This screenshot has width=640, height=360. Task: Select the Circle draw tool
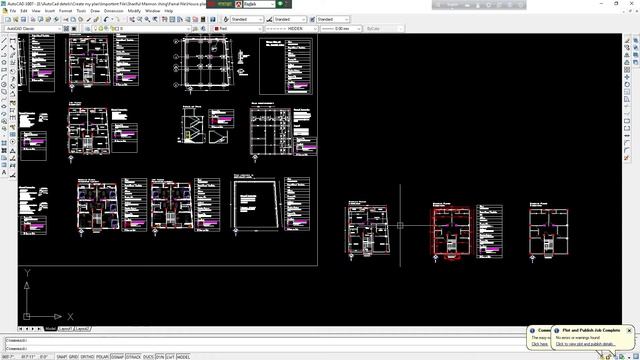tap(4, 84)
